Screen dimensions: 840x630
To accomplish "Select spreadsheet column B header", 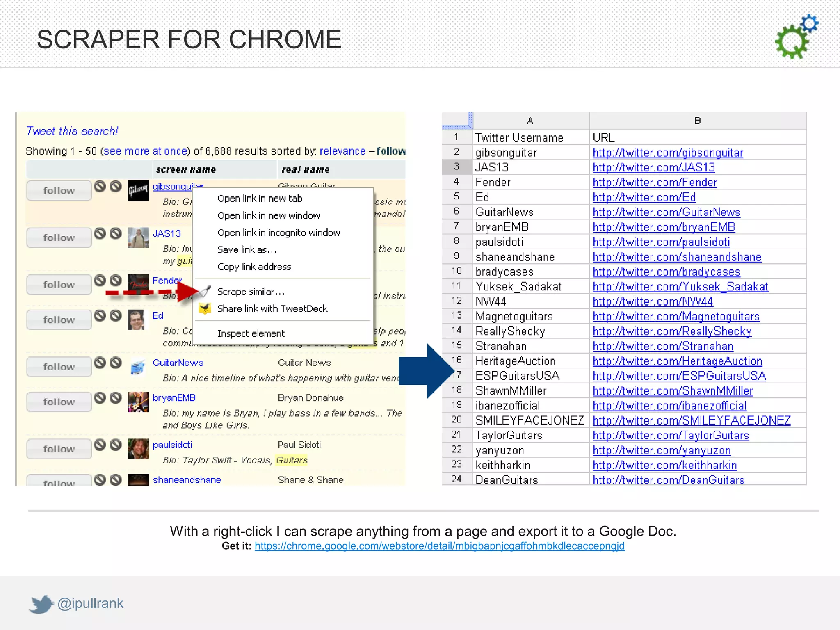I will coord(698,121).
